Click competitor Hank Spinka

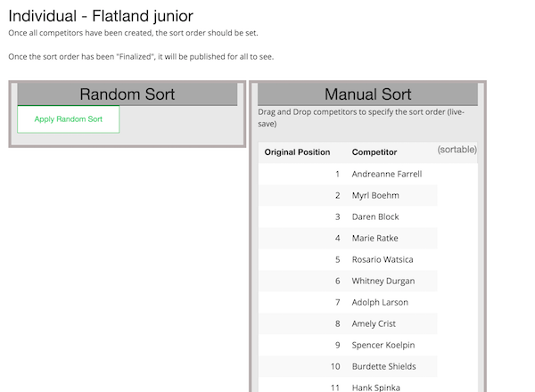[377, 386]
